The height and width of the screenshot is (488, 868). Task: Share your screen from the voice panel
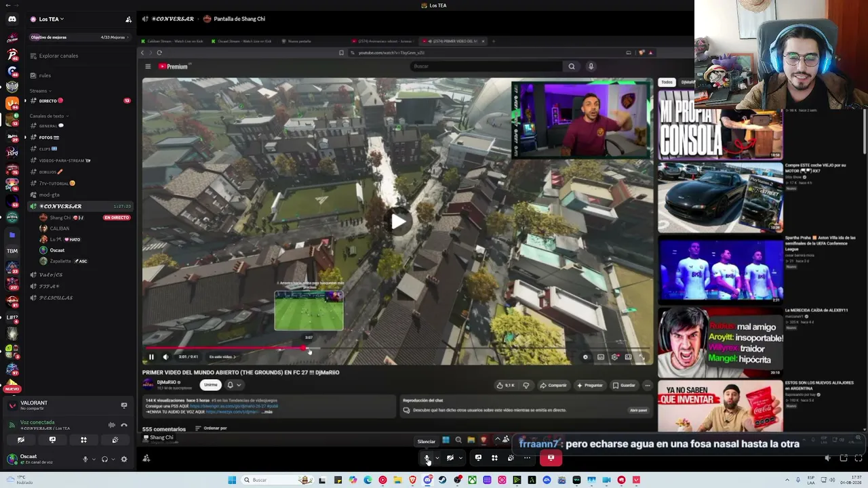(52, 440)
